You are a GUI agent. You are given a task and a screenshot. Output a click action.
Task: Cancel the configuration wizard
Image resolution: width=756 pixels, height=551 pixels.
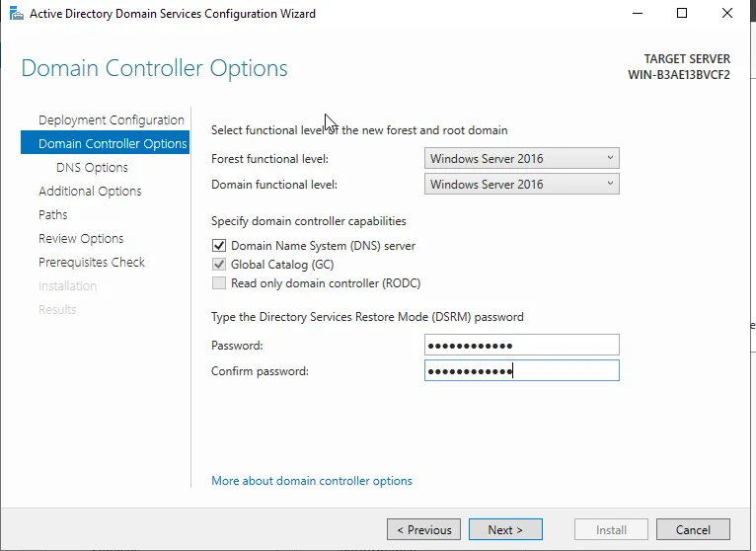(693, 530)
